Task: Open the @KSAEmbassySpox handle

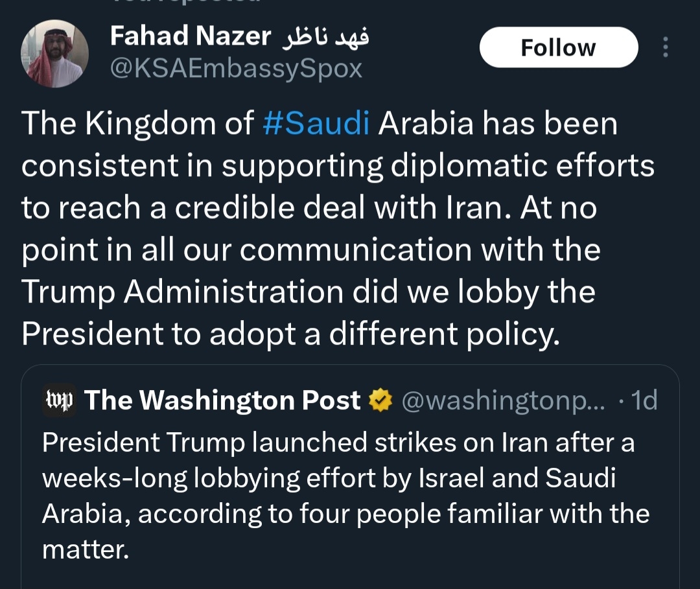Action: pos(236,68)
